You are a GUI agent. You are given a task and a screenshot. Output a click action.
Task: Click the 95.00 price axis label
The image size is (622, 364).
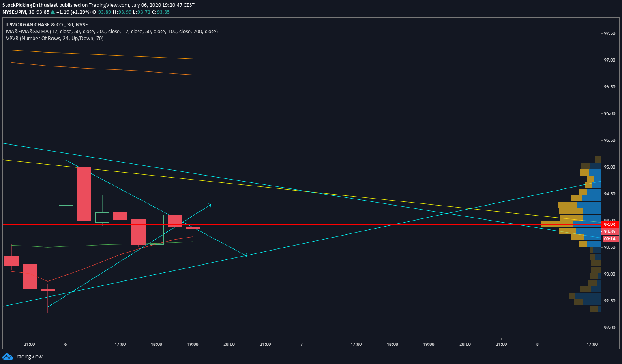click(609, 167)
